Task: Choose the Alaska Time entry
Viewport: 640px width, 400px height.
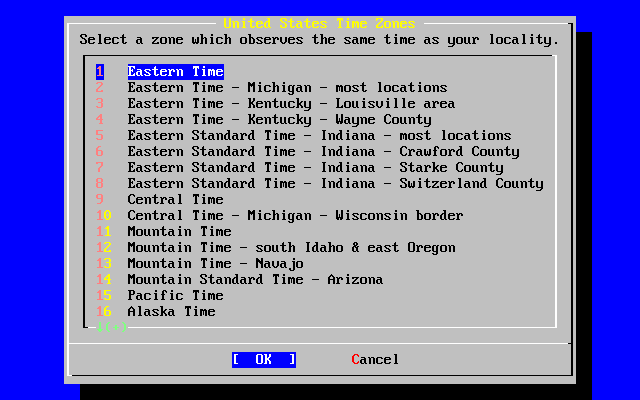Action: point(171,312)
